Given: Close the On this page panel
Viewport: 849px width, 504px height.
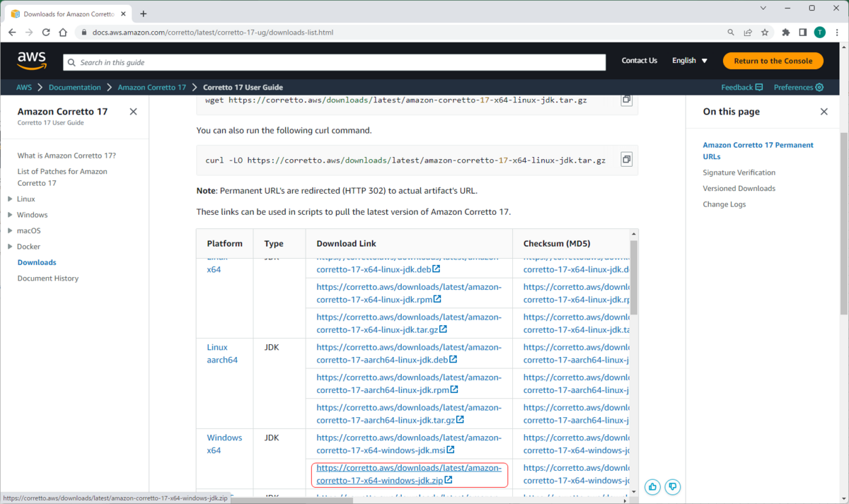Looking at the screenshot, I should (x=824, y=112).
